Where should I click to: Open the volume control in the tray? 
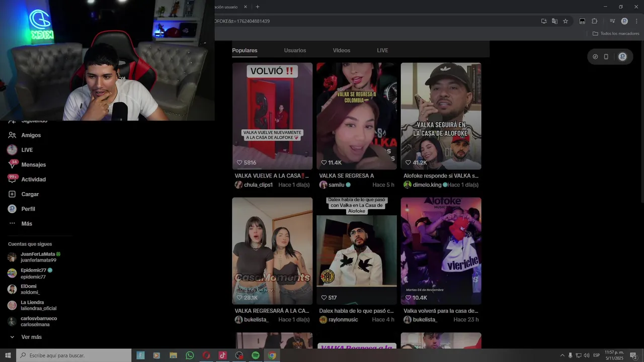[587, 355]
